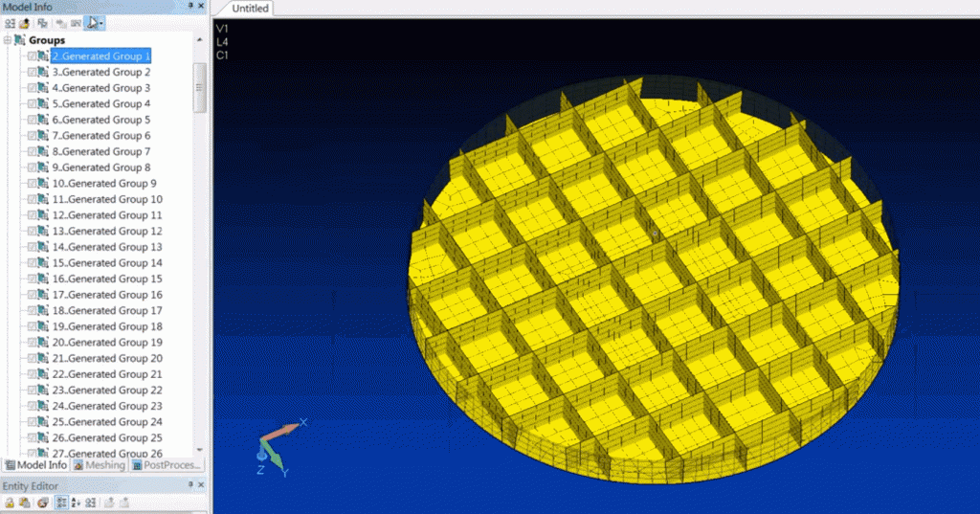The height and width of the screenshot is (514, 980).
Task: Click the tree view icon in Entity Editor toolbar
Action: coord(91,503)
